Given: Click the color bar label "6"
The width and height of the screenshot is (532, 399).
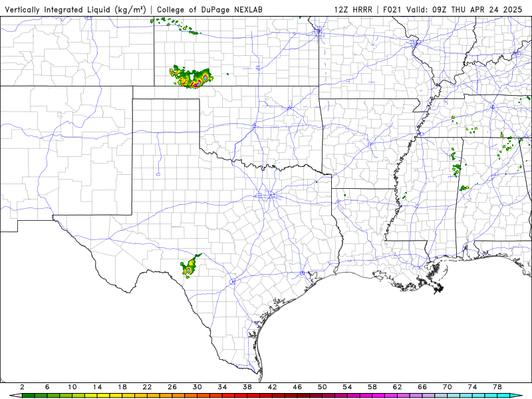Looking at the screenshot, I should click(x=47, y=387).
